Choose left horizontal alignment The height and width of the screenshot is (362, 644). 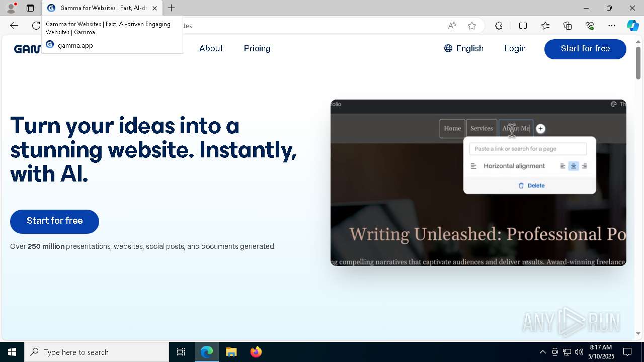pyautogui.click(x=562, y=166)
